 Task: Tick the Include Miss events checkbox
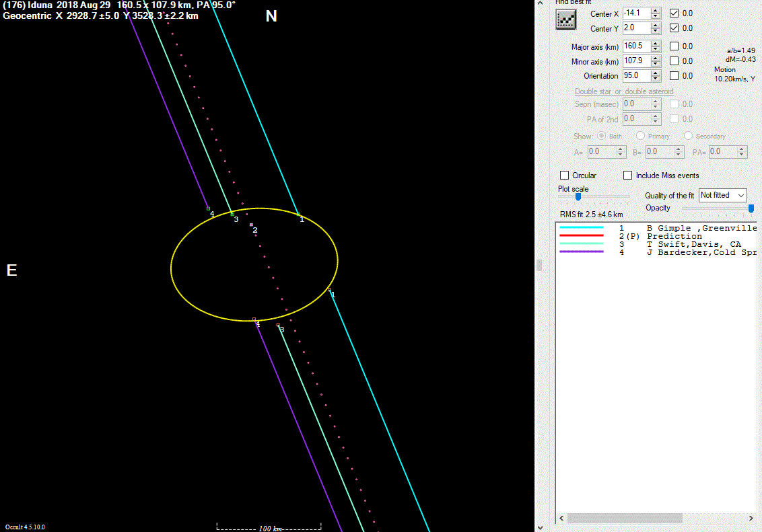tap(628, 176)
